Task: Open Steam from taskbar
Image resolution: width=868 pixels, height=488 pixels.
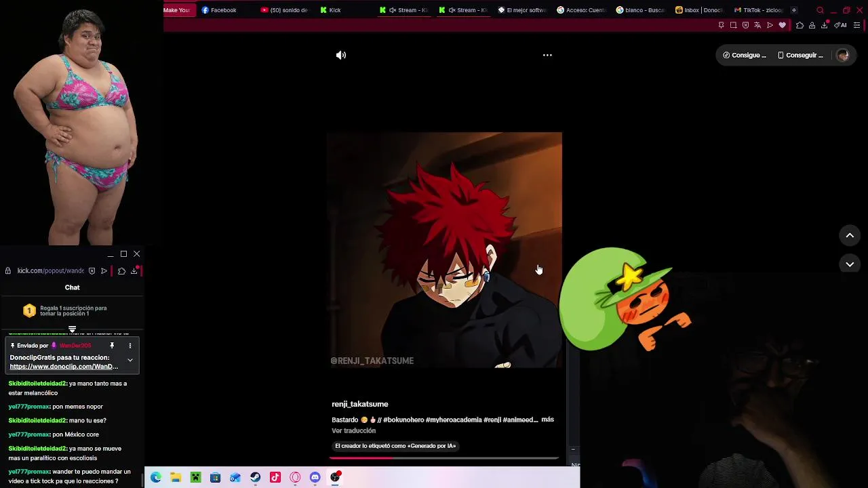Action: coord(255,478)
